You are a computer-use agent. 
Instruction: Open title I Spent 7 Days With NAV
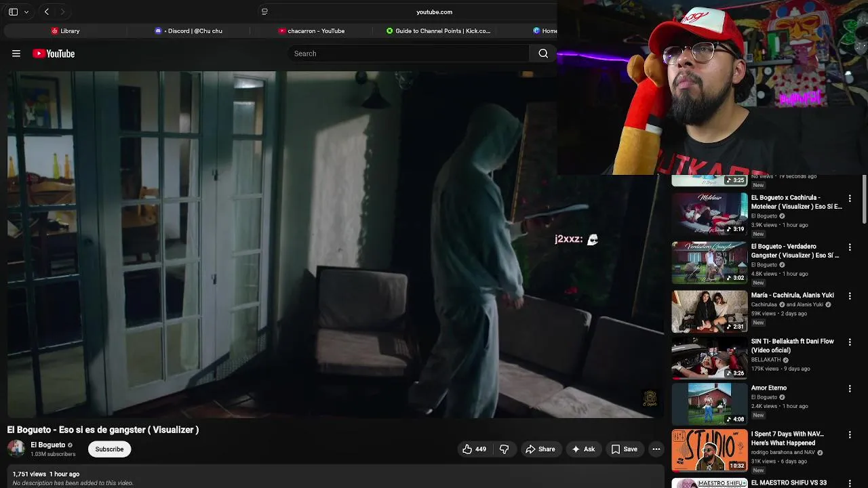click(x=787, y=438)
